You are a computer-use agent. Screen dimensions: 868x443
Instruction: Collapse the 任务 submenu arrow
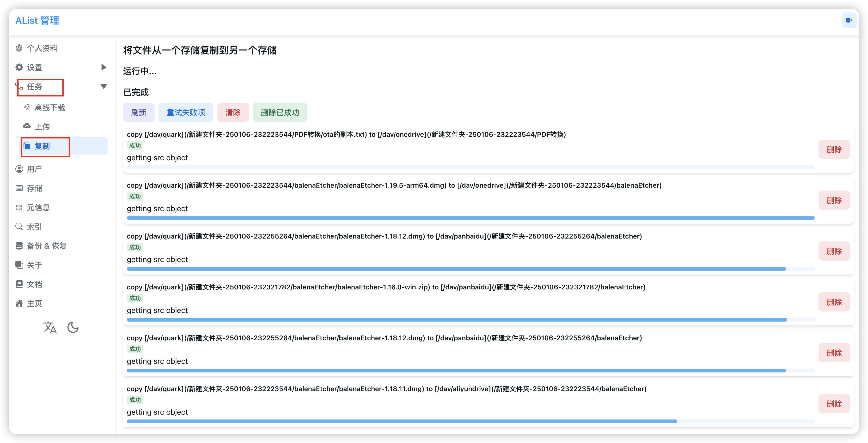(x=104, y=87)
